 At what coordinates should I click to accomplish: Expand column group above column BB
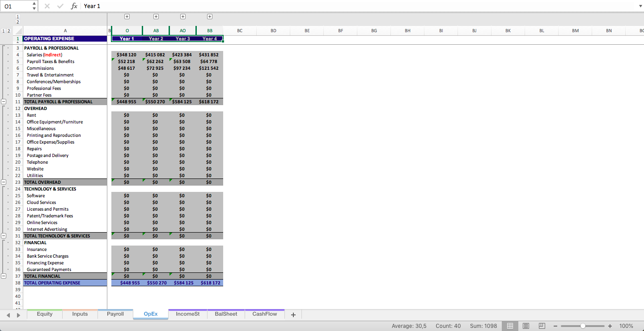(210, 17)
